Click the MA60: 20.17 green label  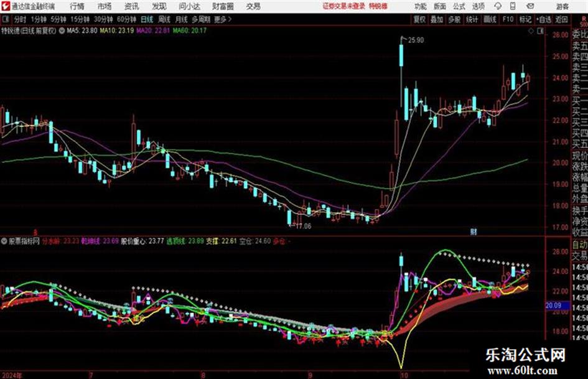tap(190, 30)
